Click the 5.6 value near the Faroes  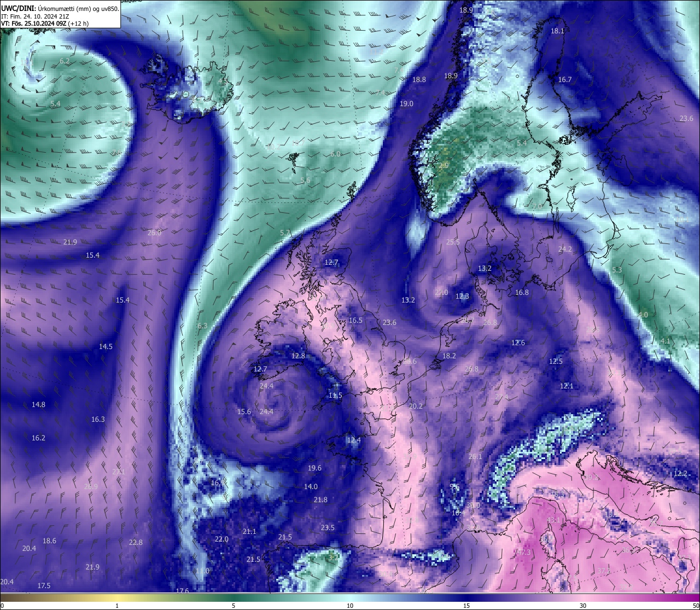[x=305, y=180]
